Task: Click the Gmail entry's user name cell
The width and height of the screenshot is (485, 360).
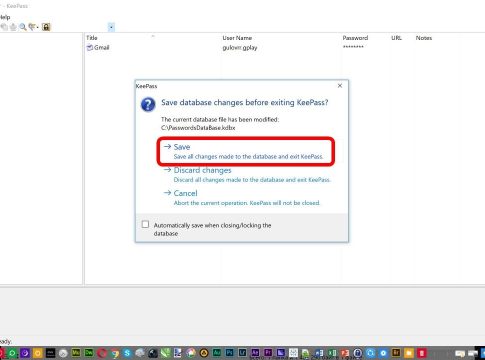Action: click(240, 48)
